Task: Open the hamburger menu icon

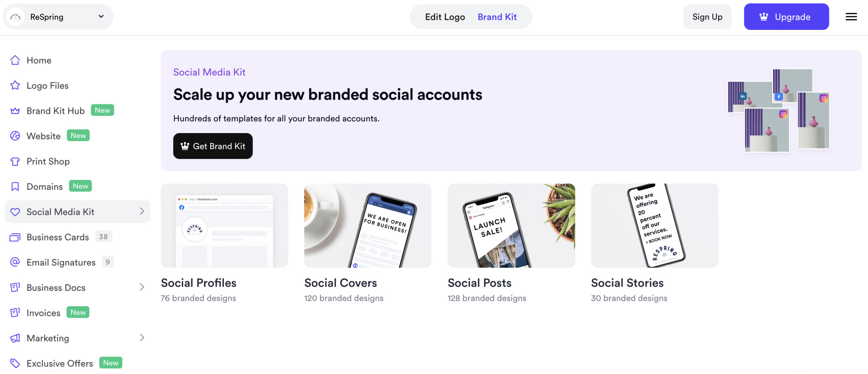Action: (x=851, y=17)
